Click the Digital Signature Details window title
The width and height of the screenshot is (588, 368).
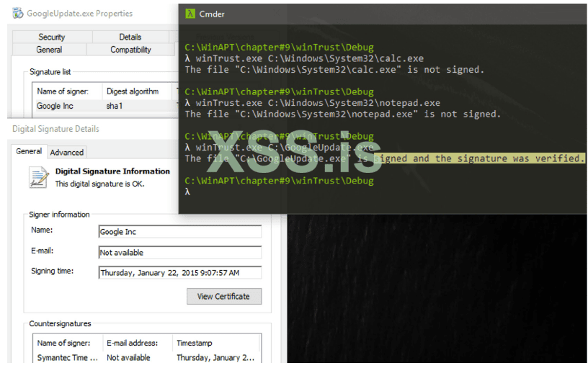point(56,129)
